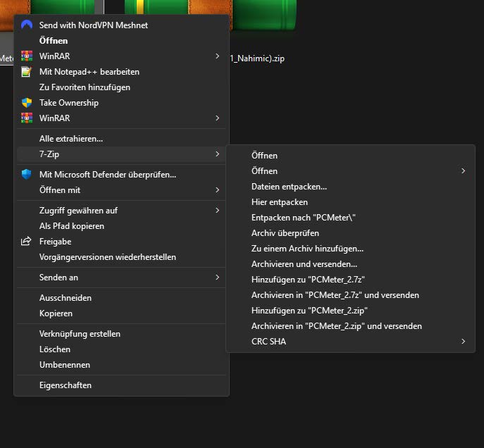This screenshot has width=484, height=448.
Task: Choose Hier entpacken
Action: coord(351,201)
